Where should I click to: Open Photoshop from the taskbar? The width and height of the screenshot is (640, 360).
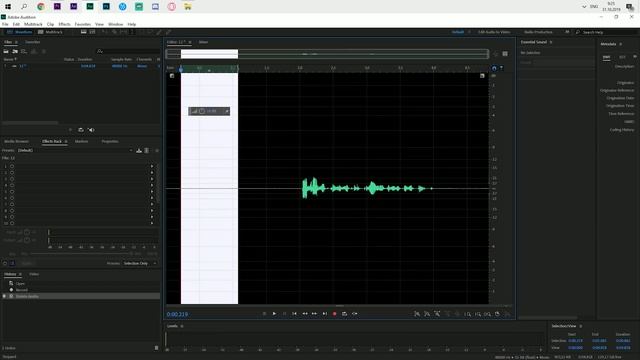tap(106, 7)
